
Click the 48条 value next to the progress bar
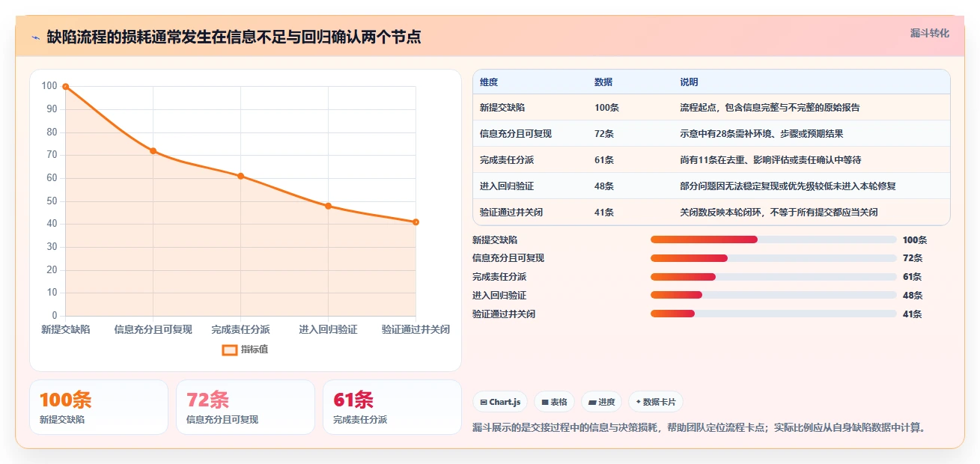point(913,295)
